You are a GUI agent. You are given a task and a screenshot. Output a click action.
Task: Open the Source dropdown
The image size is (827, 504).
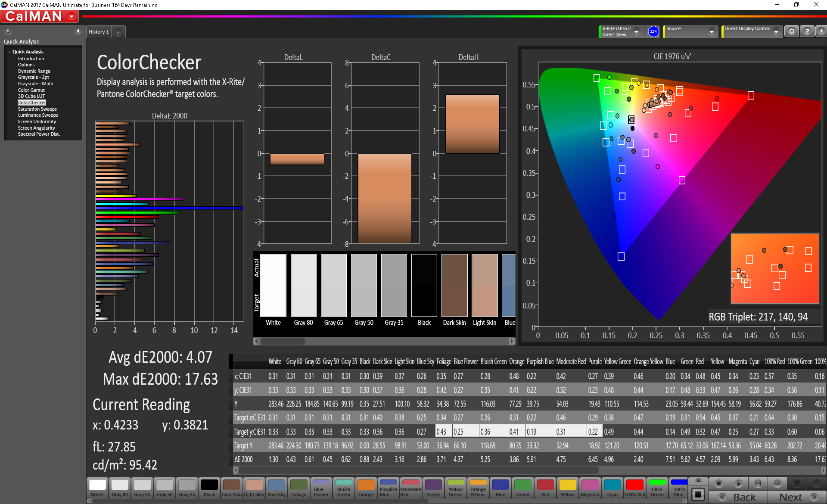pos(712,32)
